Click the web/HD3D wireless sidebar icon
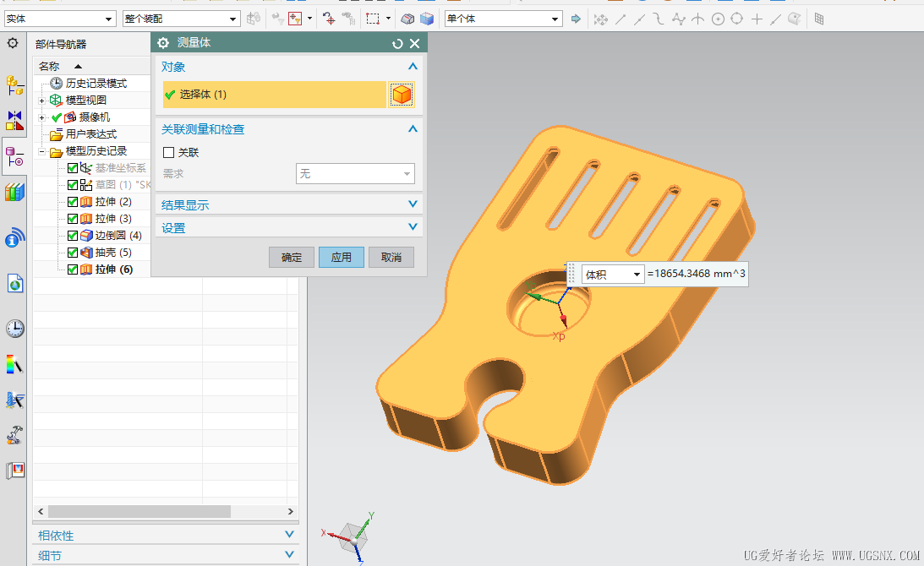924x566 pixels. pyautogui.click(x=14, y=237)
